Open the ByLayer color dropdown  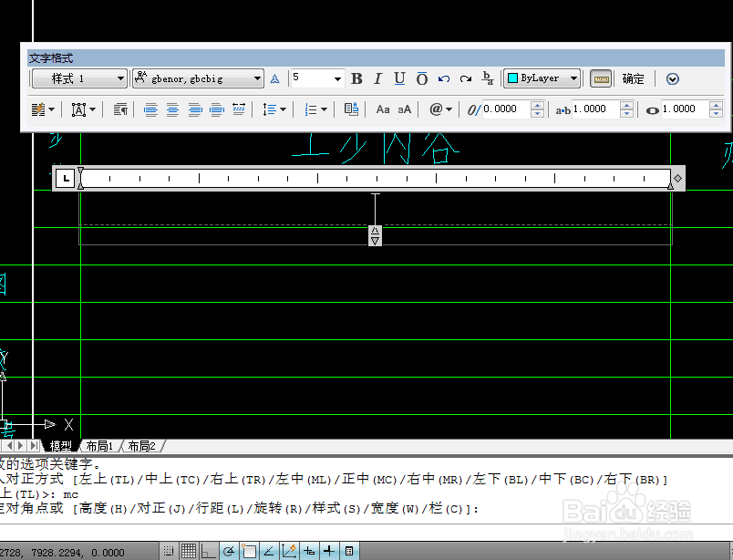[x=542, y=78]
